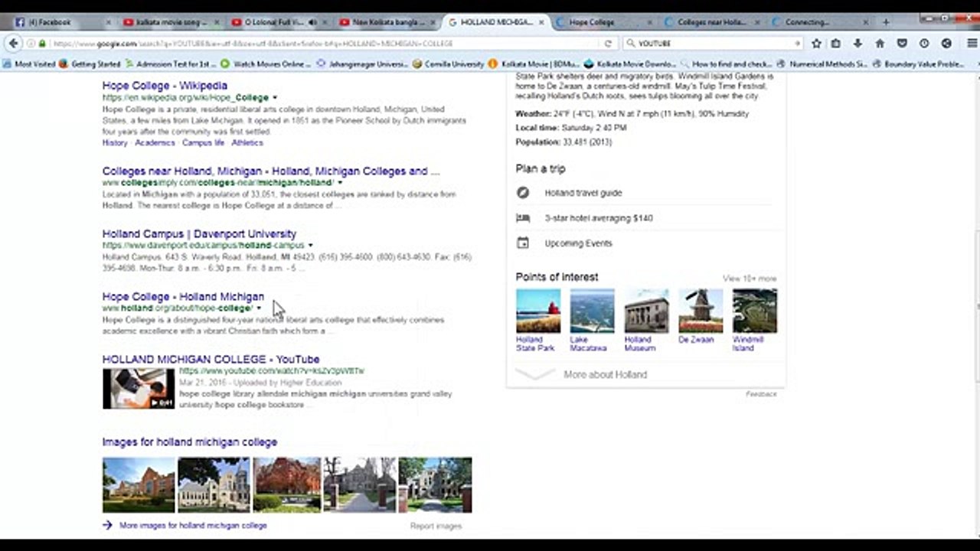Screen dimensions: 980x551
Task: Click View 10+ more points of interest
Action: tap(750, 279)
